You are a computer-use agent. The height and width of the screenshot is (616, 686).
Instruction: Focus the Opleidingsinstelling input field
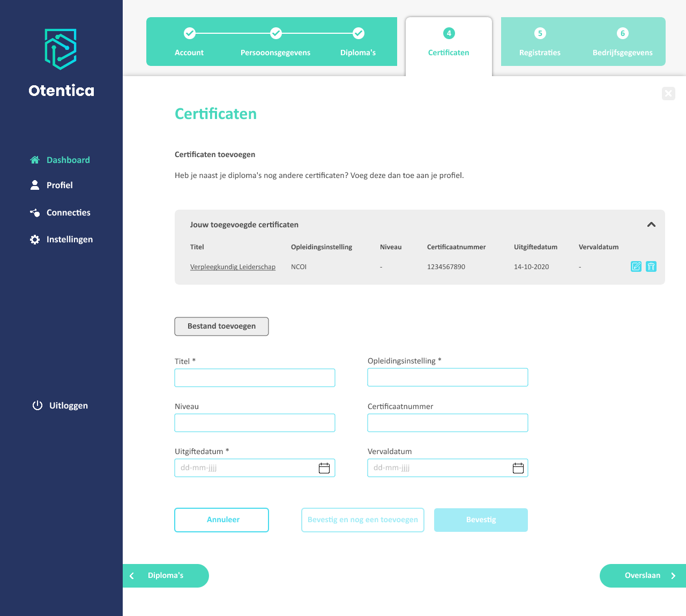pos(448,377)
